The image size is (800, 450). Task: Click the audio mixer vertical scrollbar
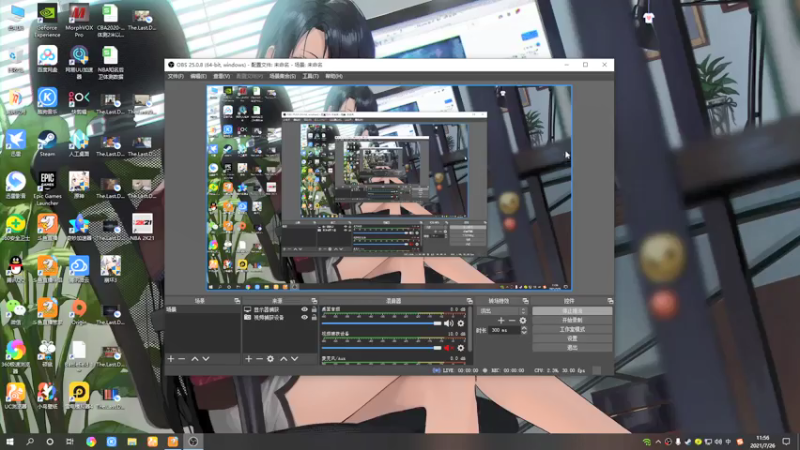(x=469, y=329)
